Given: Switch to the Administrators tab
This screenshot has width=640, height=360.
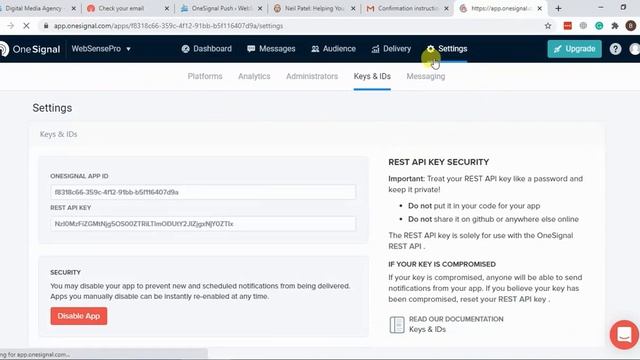Looking at the screenshot, I should point(312,76).
